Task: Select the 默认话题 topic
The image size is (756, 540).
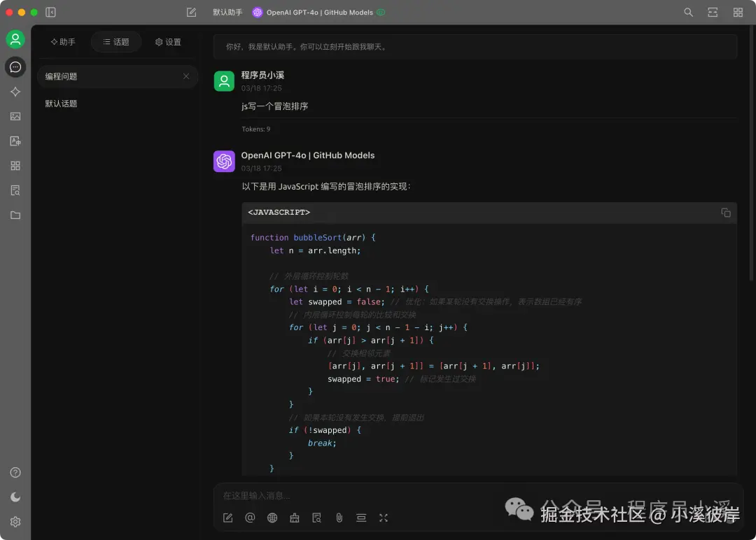Action: click(61, 102)
